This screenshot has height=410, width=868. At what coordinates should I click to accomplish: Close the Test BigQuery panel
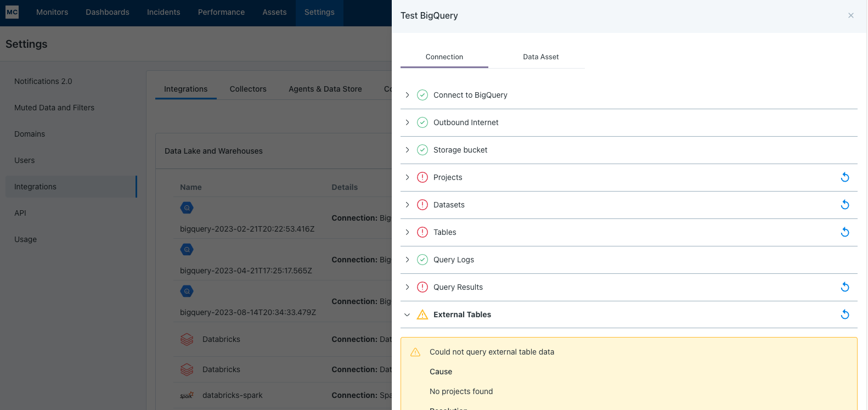pyautogui.click(x=851, y=15)
